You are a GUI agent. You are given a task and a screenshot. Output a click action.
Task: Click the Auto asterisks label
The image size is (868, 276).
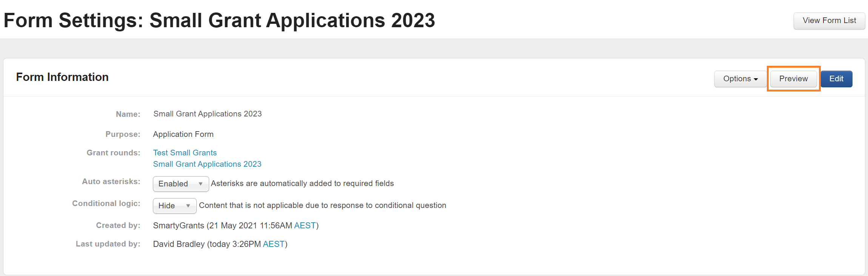[x=111, y=181]
